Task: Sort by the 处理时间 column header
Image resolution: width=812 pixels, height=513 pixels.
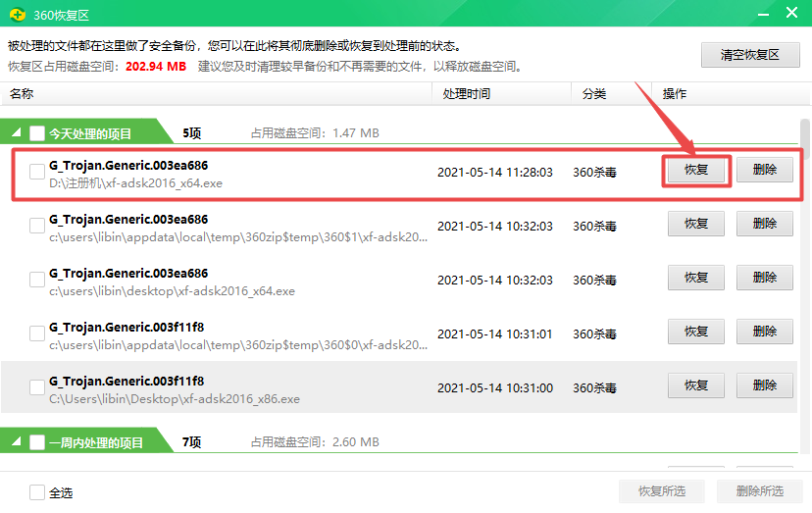Action: [467, 94]
